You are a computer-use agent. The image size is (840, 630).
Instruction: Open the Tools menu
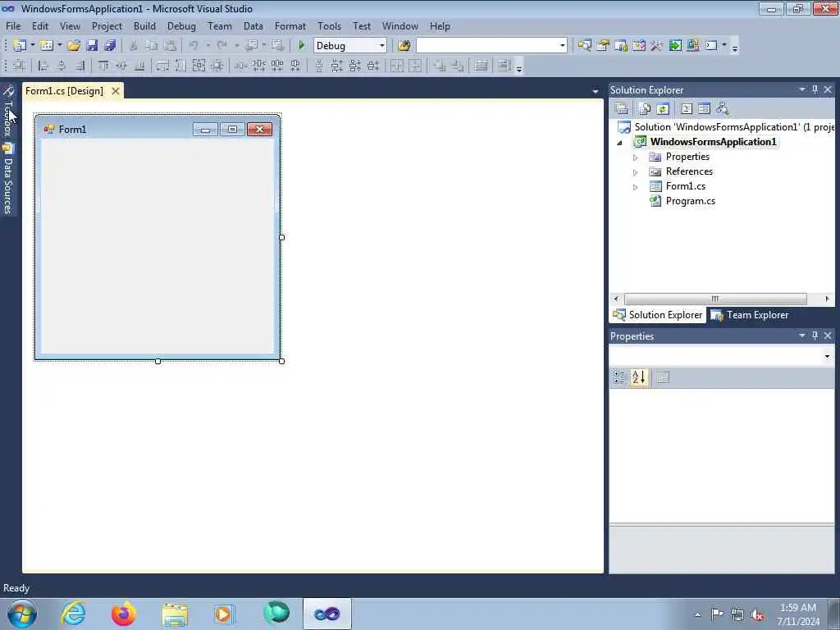click(x=329, y=25)
